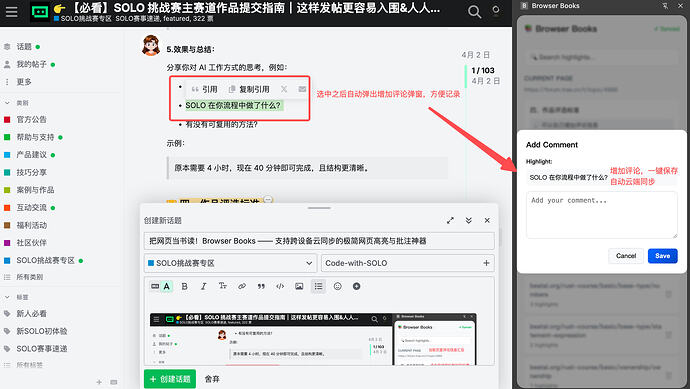This screenshot has width=690, height=389.
Task: Close the new topic composer
Action: click(487, 220)
